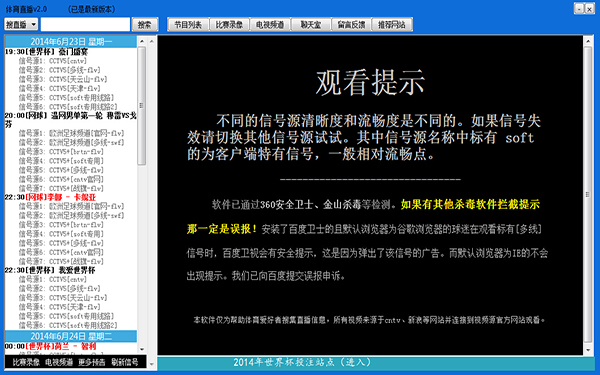The width and height of the screenshot is (600, 375).
Task: Play 信号源4 CCTV5+[soft专用] under 22:30 李娜 match
Action: [x=61, y=234]
